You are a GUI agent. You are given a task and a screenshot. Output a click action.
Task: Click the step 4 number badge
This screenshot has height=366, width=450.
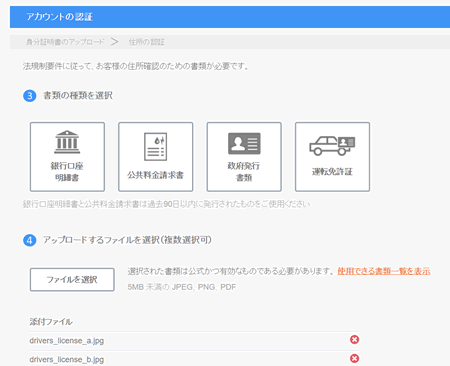pyautogui.click(x=30, y=240)
